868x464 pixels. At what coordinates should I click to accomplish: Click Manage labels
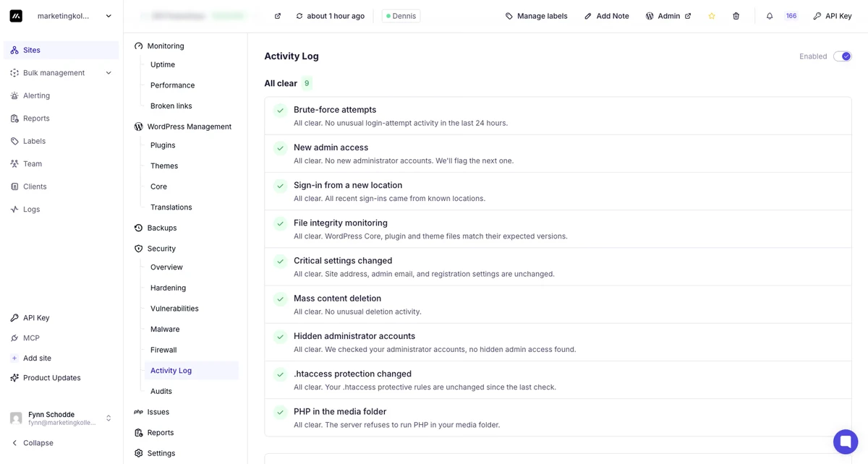click(x=536, y=16)
